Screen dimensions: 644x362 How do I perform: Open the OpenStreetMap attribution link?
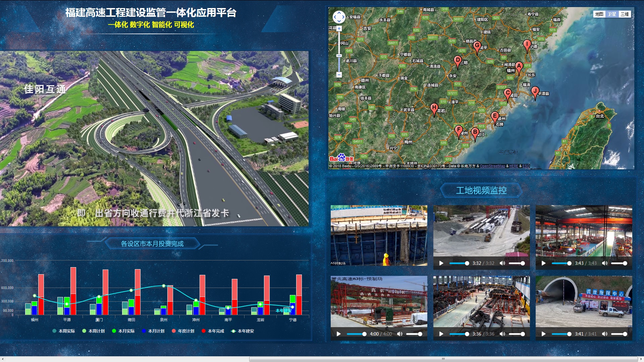492,166
